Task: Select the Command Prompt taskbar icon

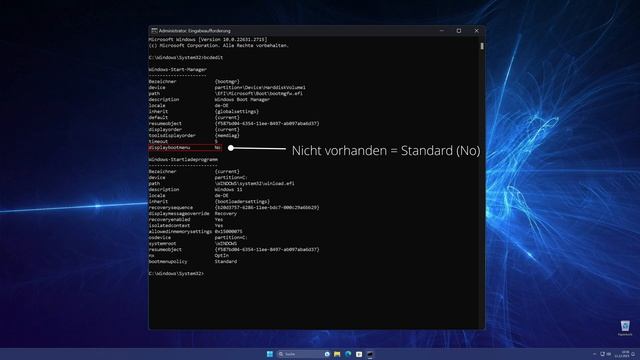Action: [x=370, y=354]
